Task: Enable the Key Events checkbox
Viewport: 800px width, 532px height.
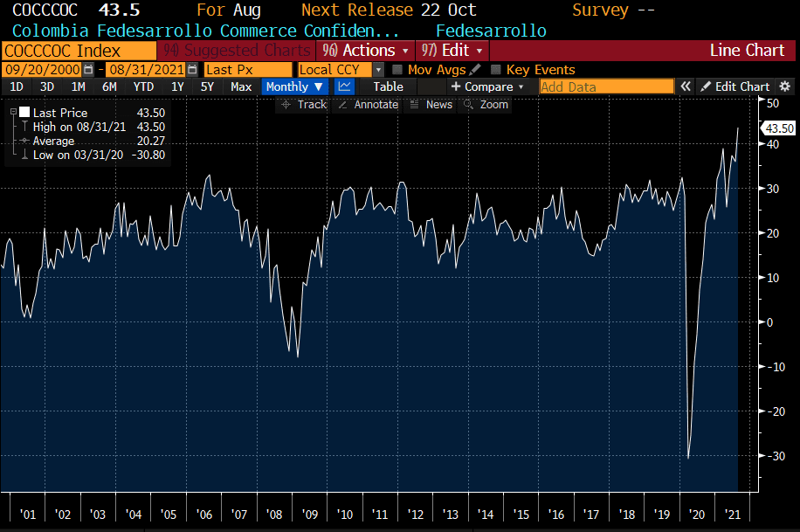Action: (496, 69)
